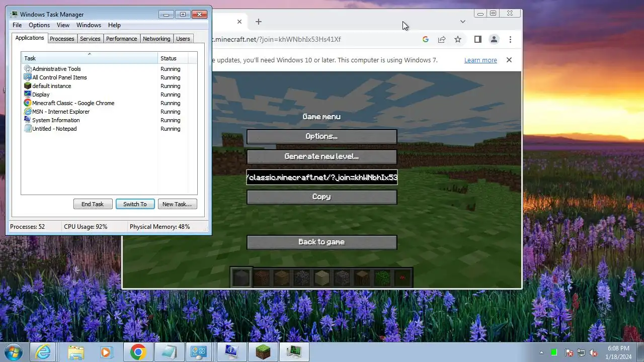Open a new Chrome tab
The height and width of the screenshot is (362, 644).
(259, 22)
